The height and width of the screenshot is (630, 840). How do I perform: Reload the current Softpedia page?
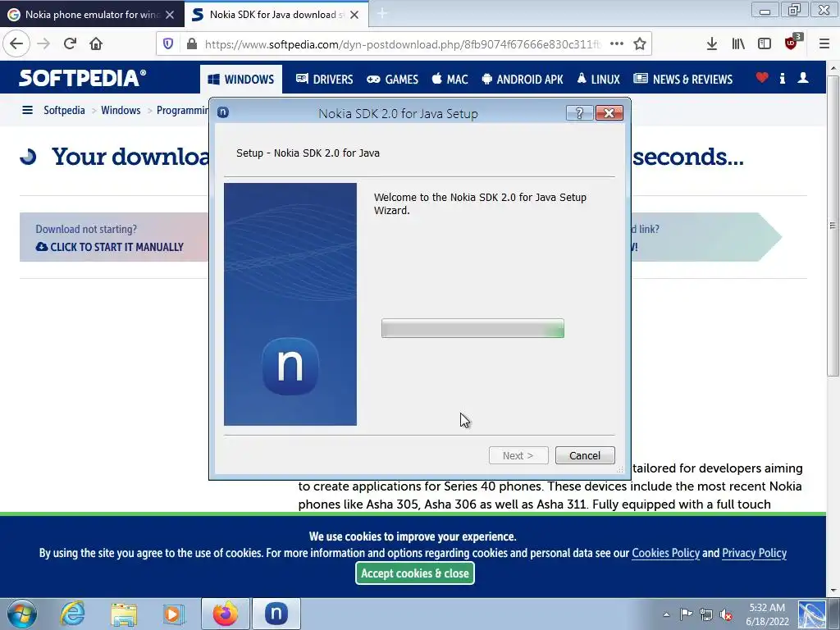pos(70,44)
